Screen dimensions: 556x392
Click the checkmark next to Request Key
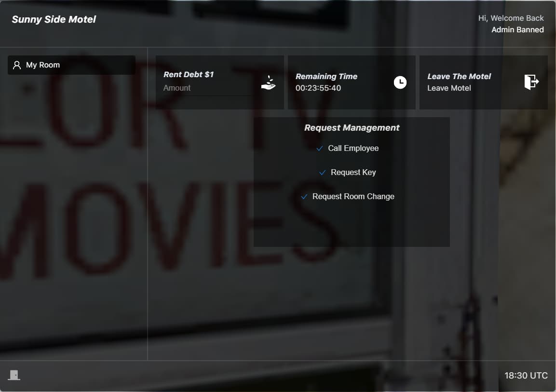[322, 173]
